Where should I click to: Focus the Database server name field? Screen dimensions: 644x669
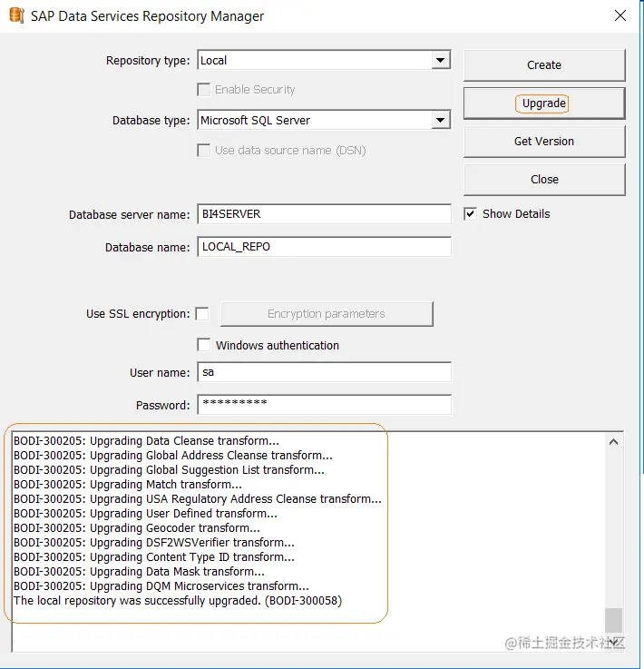point(324,213)
